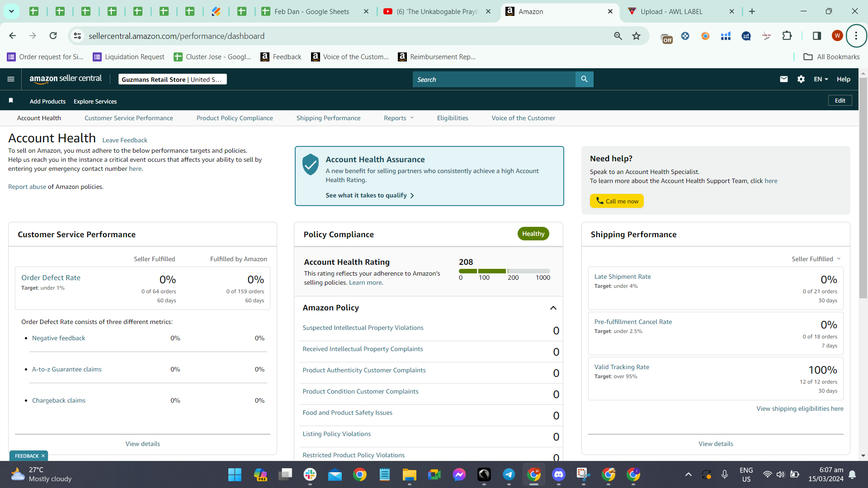This screenshot has height=488, width=868.
Task: Open Discord from the taskbar
Action: coord(559,475)
